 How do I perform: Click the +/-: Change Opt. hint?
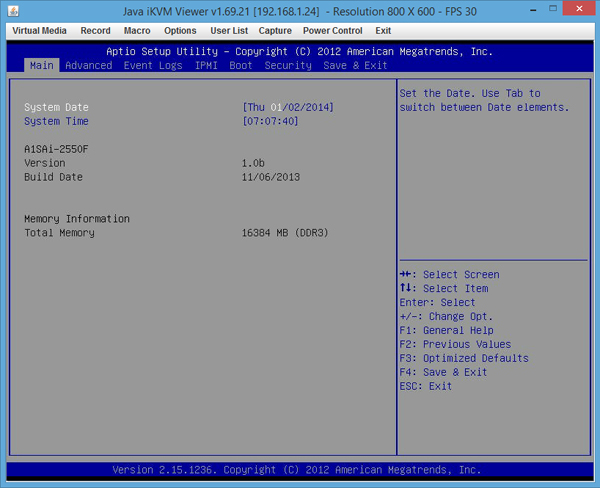point(446,317)
